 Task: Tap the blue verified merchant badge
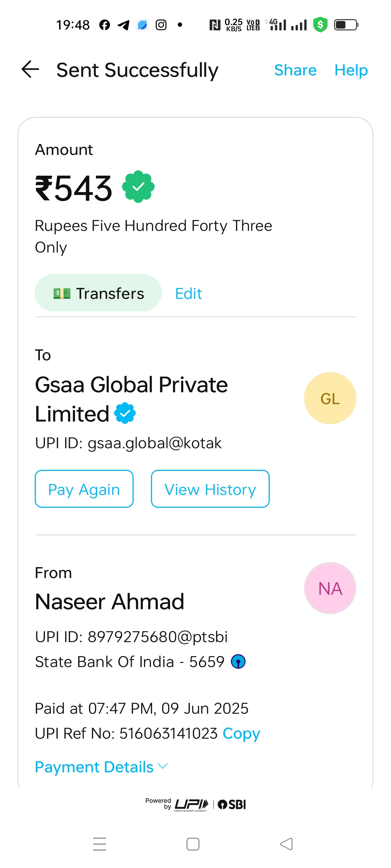[125, 413]
